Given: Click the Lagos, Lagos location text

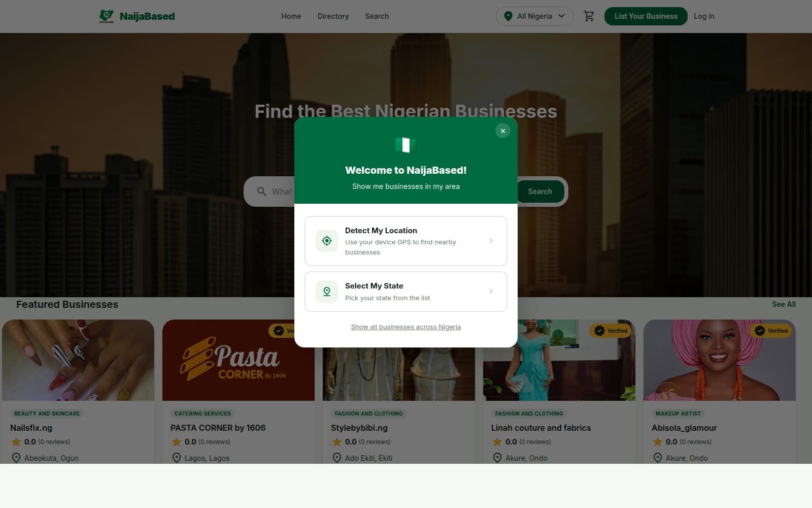Looking at the screenshot, I should point(207,458).
